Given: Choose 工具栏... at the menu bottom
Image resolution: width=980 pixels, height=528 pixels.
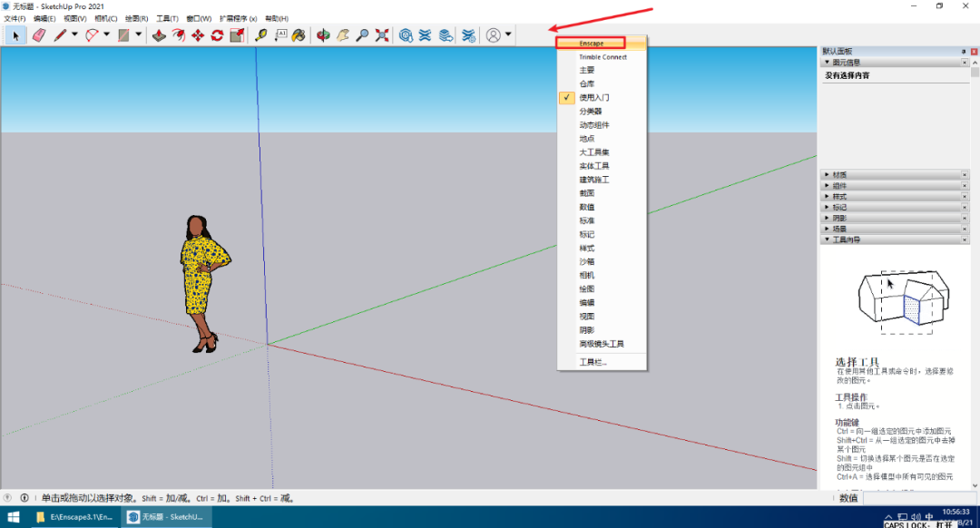Looking at the screenshot, I should [x=593, y=362].
